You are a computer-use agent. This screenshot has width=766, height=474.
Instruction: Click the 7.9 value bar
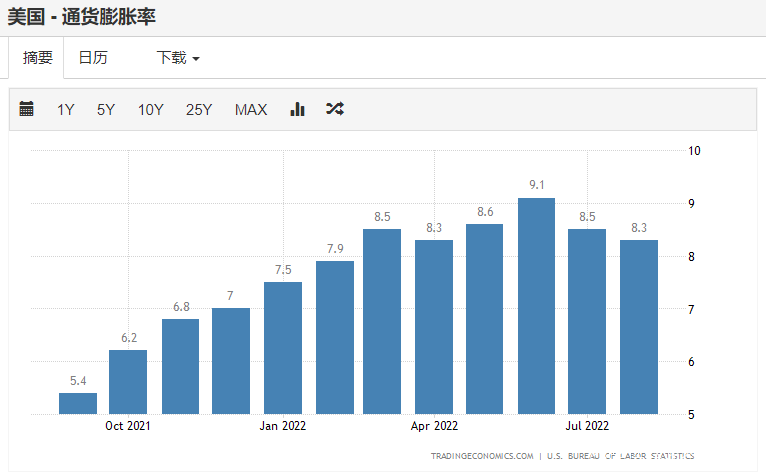[x=335, y=337]
